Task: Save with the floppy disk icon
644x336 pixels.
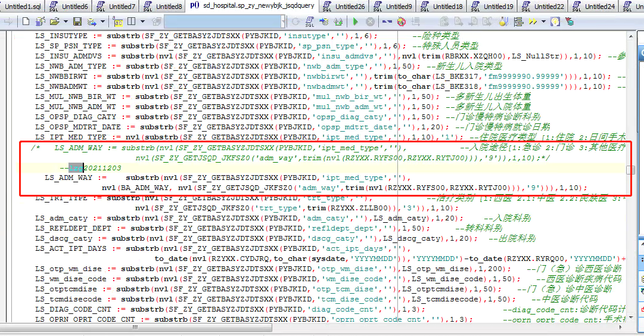Action: click(77, 21)
